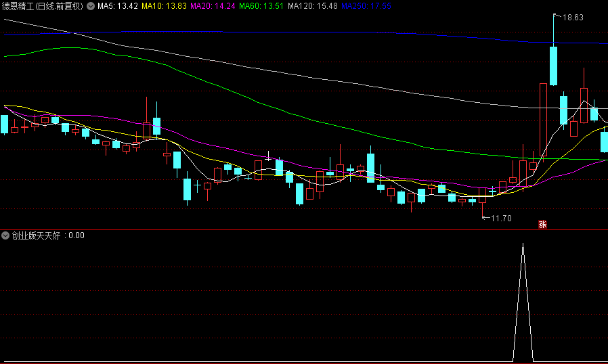Image resolution: width=608 pixels, height=364 pixels.
Task: Click the tall cyan candle below 18.63
Action: pos(553,66)
